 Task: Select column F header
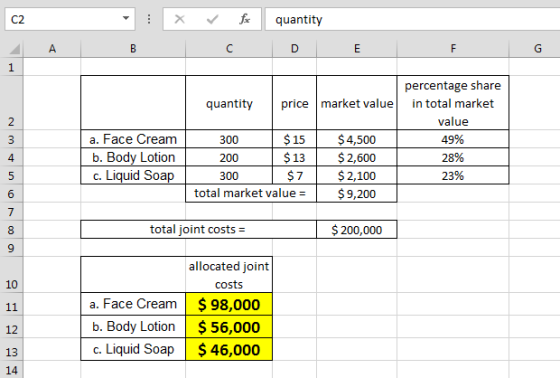coord(453,49)
